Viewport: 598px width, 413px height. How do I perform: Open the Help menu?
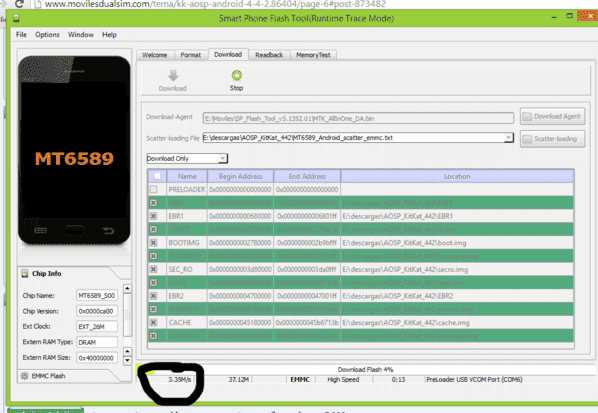click(109, 35)
